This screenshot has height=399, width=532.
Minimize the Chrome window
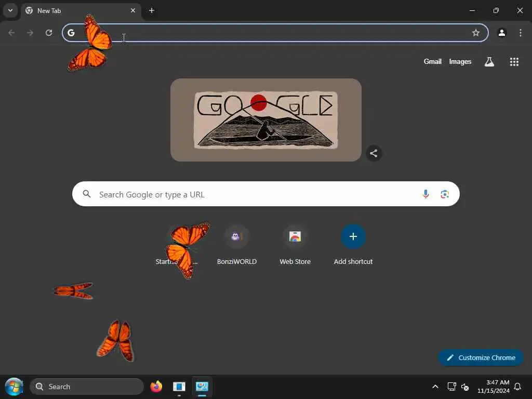tap(472, 10)
